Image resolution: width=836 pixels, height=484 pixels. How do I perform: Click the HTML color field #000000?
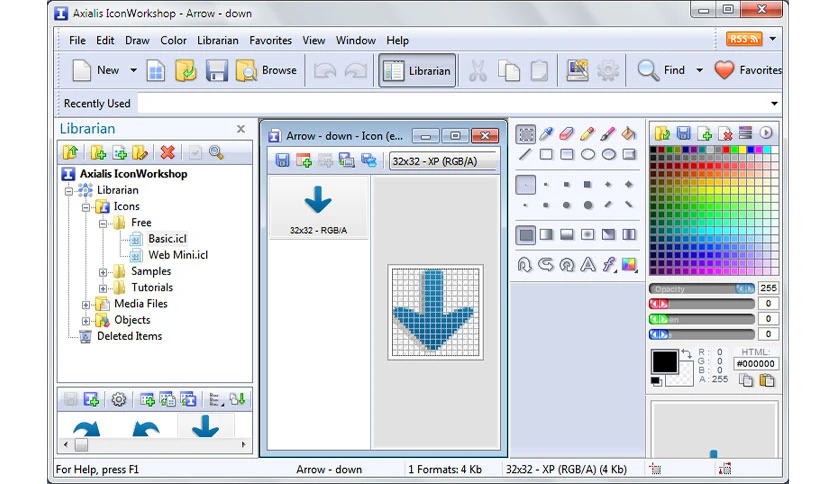[755, 364]
